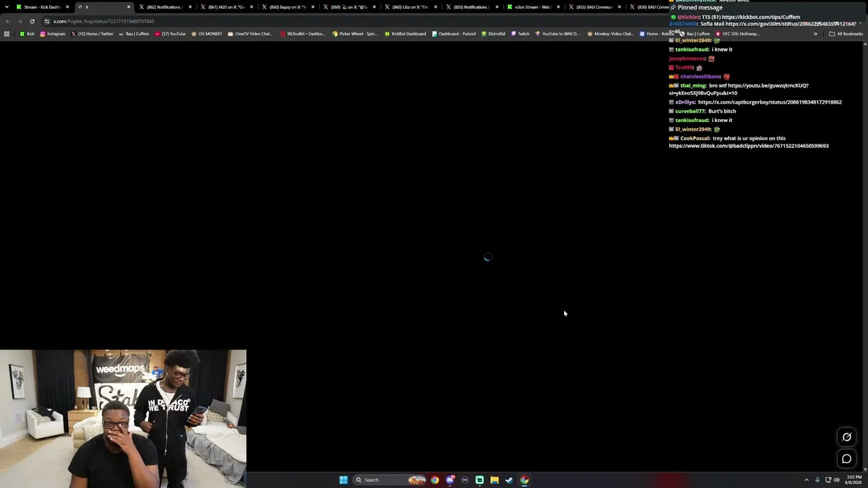Open the All Bookmarks folder
The width and height of the screenshot is (868, 488).
(846, 34)
